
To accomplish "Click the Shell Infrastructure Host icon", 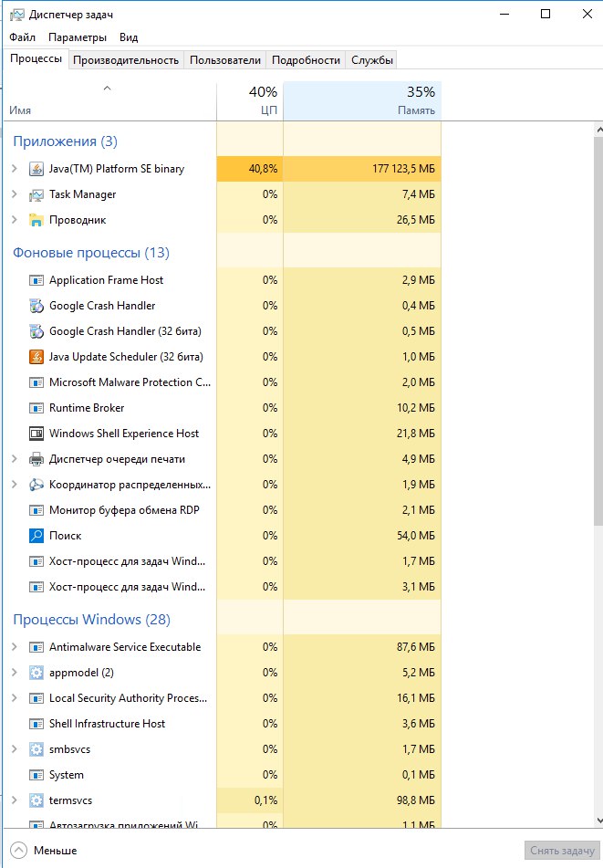I will point(36,724).
